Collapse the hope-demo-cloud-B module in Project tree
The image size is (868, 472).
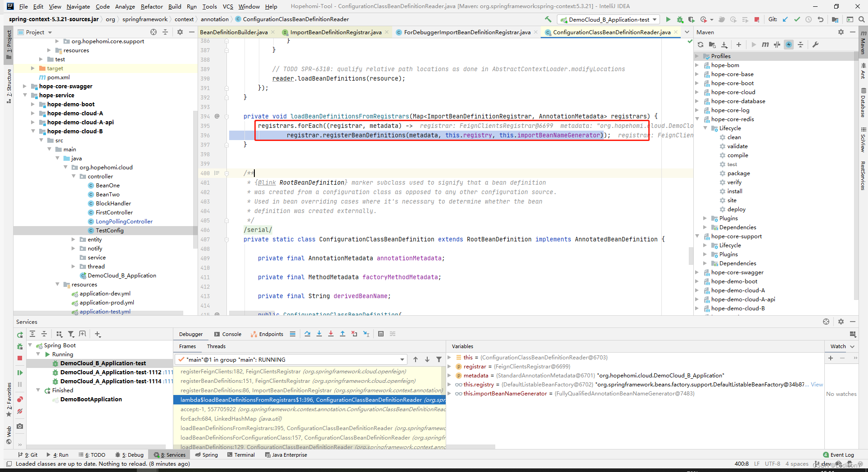[x=33, y=131]
